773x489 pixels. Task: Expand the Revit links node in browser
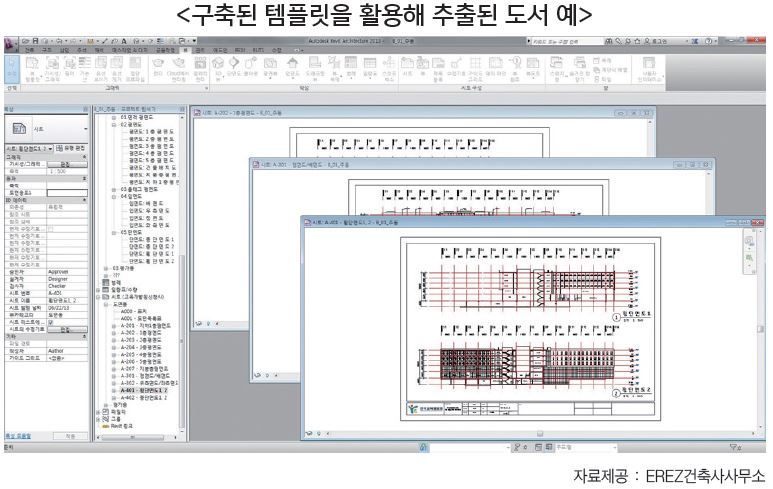click(98, 424)
